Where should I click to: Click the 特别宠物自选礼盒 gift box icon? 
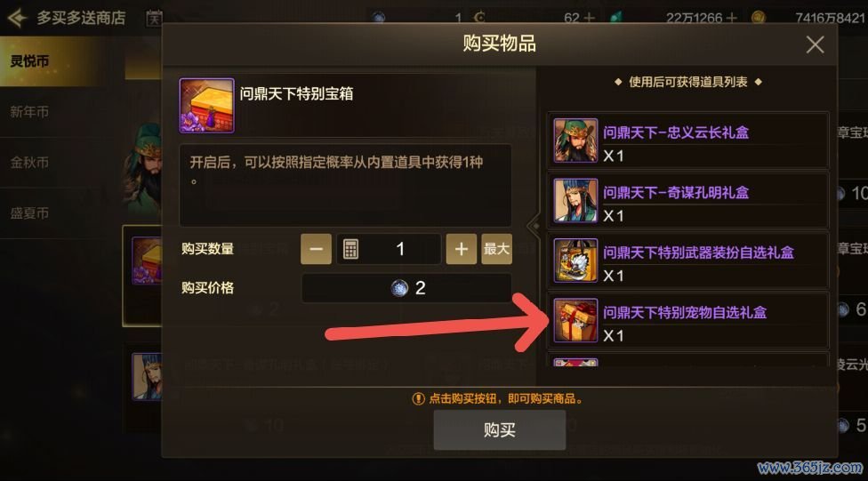(575, 320)
